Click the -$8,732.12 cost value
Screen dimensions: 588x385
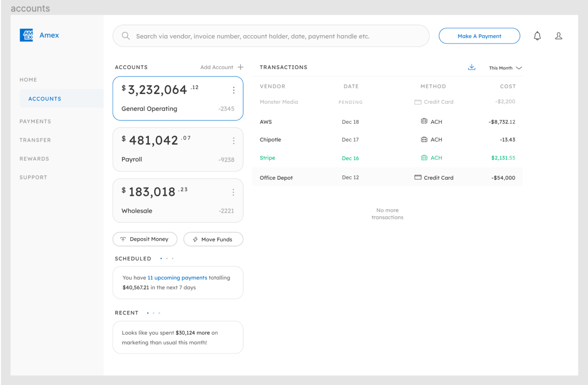click(x=502, y=122)
